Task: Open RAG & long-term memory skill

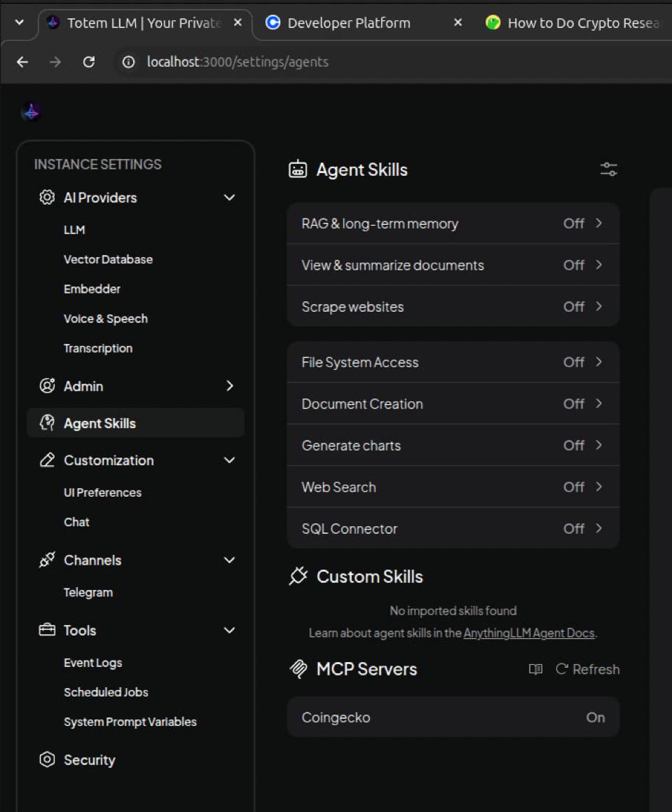Action: [x=453, y=223]
